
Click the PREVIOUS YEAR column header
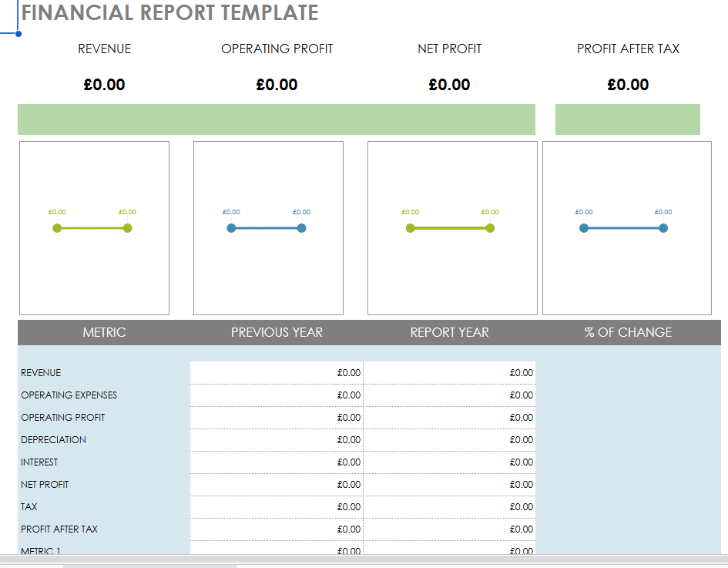coord(277,332)
